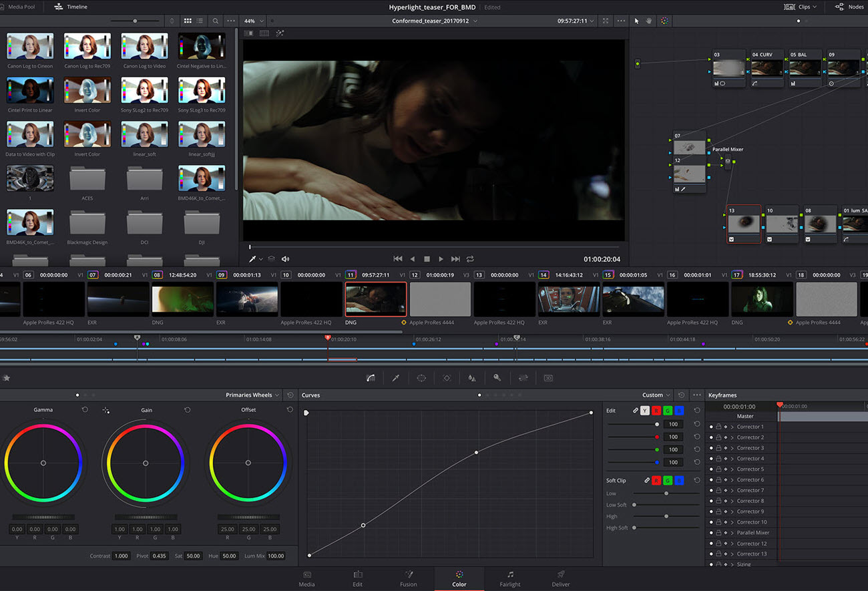Click the loop playback button
Viewport: 868px width, 591px height.
[470, 258]
